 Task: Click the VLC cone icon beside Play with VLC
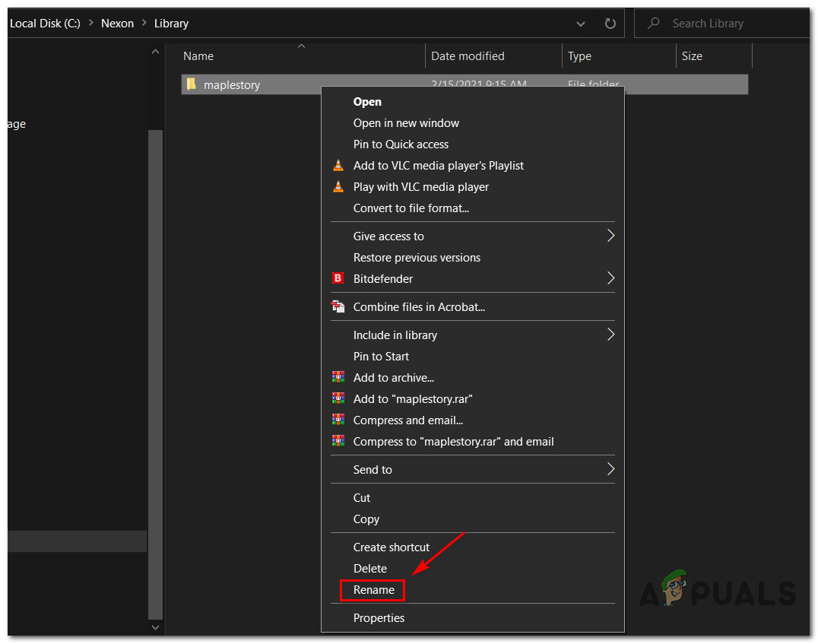pos(338,187)
